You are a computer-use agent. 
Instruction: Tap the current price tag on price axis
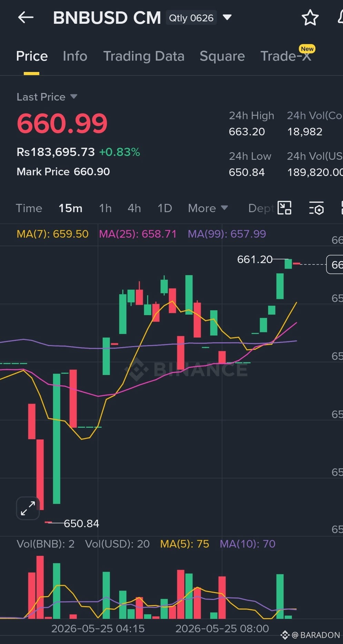point(335,264)
